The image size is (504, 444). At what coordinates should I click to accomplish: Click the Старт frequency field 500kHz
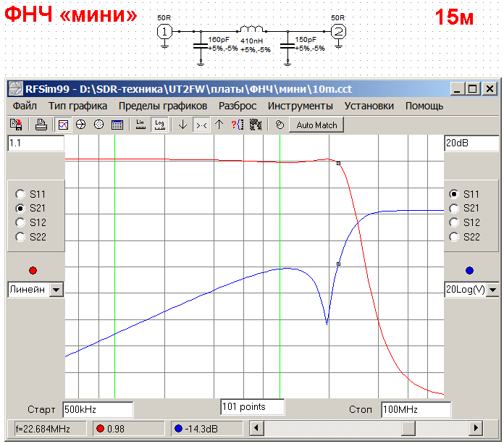98,409
